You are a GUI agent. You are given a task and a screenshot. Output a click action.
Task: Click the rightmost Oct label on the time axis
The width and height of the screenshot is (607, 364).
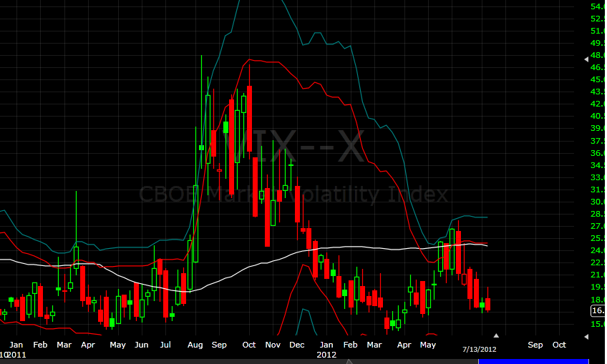559,345
